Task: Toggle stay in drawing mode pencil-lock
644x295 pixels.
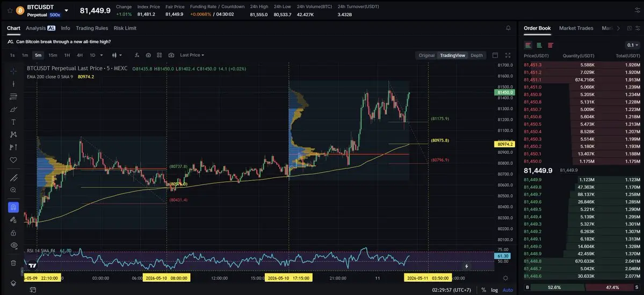Action: coord(13,220)
